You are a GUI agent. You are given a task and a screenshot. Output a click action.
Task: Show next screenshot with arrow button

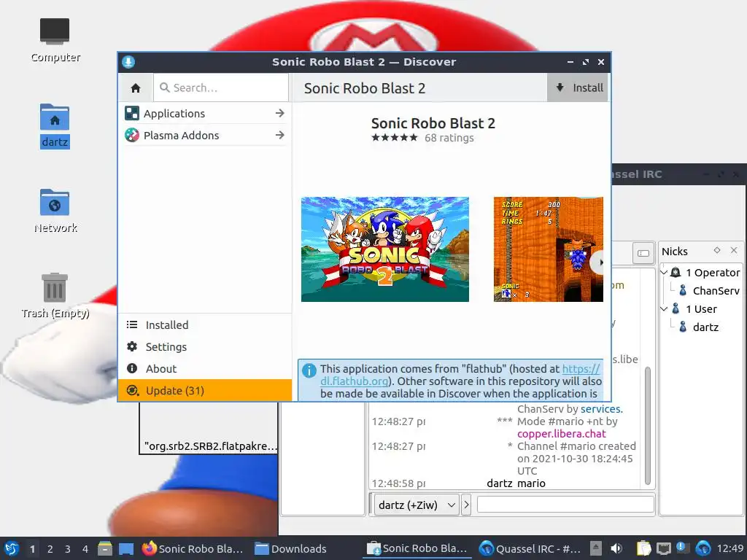click(x=598, y=262)
